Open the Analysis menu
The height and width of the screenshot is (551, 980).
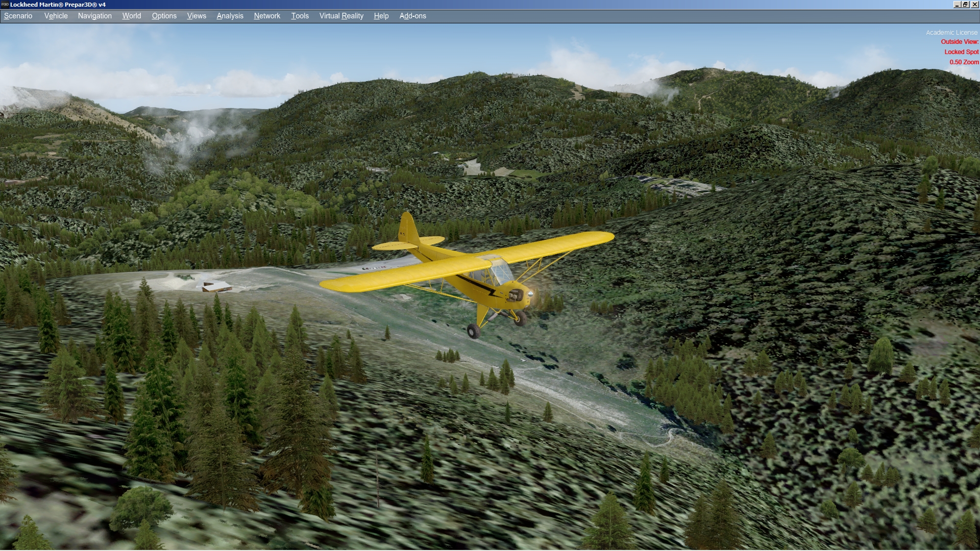[x=230, y=16]
